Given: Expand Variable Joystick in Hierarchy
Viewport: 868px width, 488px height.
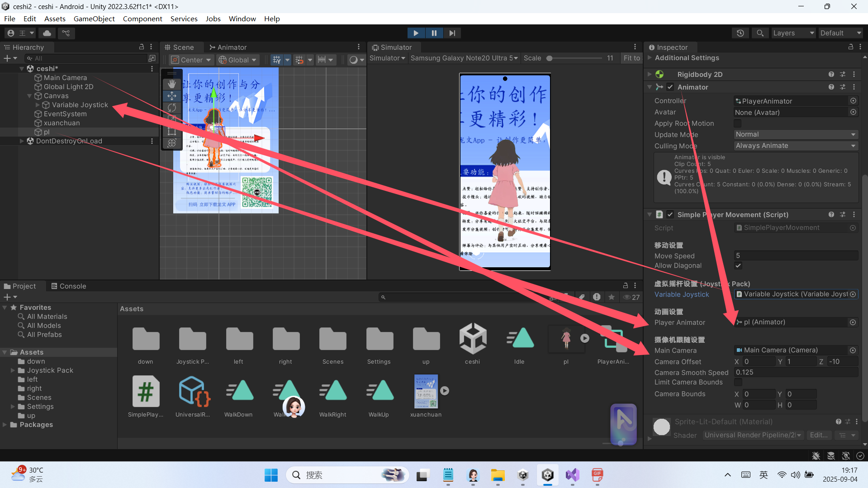Looking at the screenshot, I should (x=38, y=105).
